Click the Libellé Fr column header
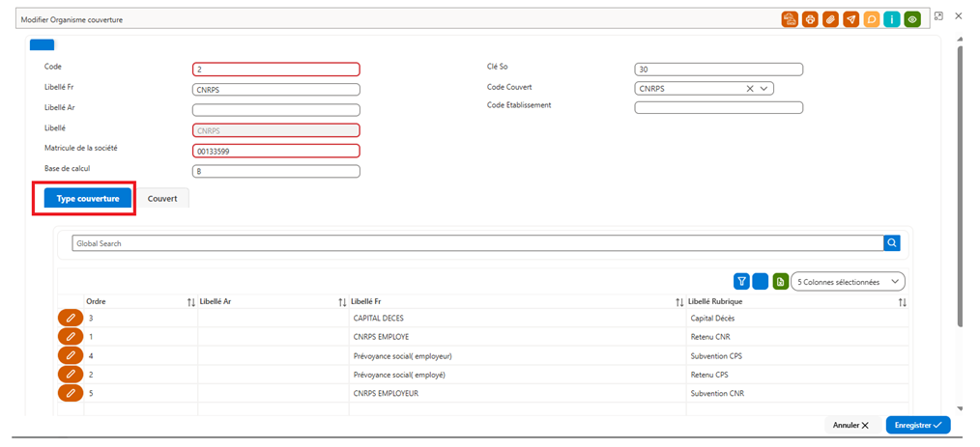Image resolution: width=980 pixels, height=447 pixels. (517, 301)
